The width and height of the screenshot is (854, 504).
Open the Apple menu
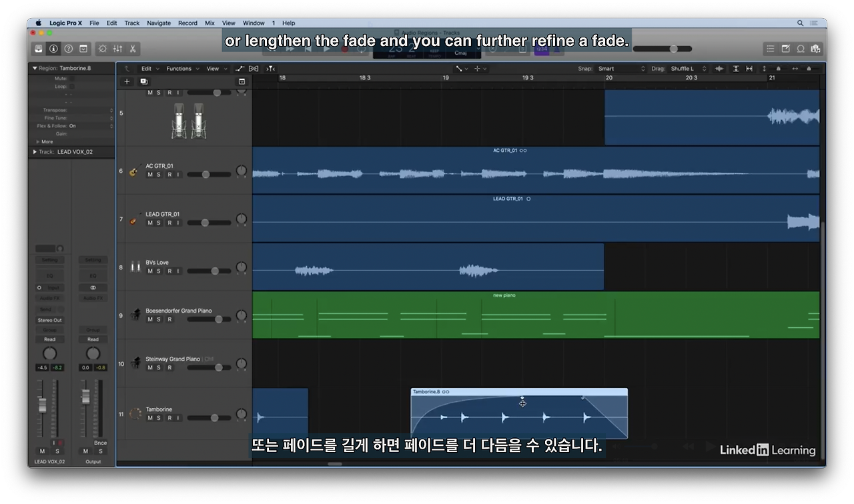pos(38,23)
